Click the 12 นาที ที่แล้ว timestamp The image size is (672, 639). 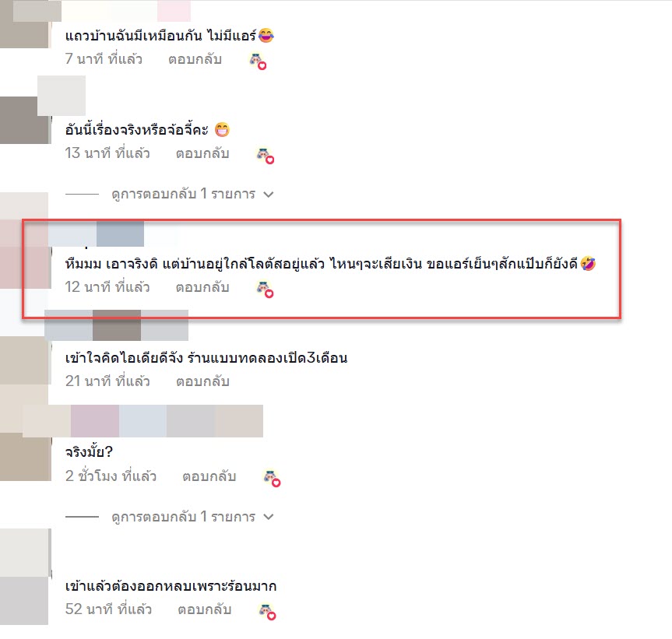[107, 287]
